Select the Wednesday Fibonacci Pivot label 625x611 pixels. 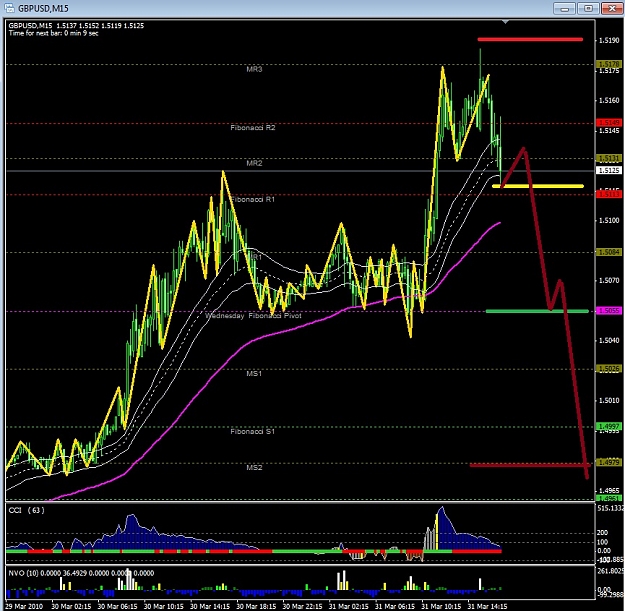253,316
